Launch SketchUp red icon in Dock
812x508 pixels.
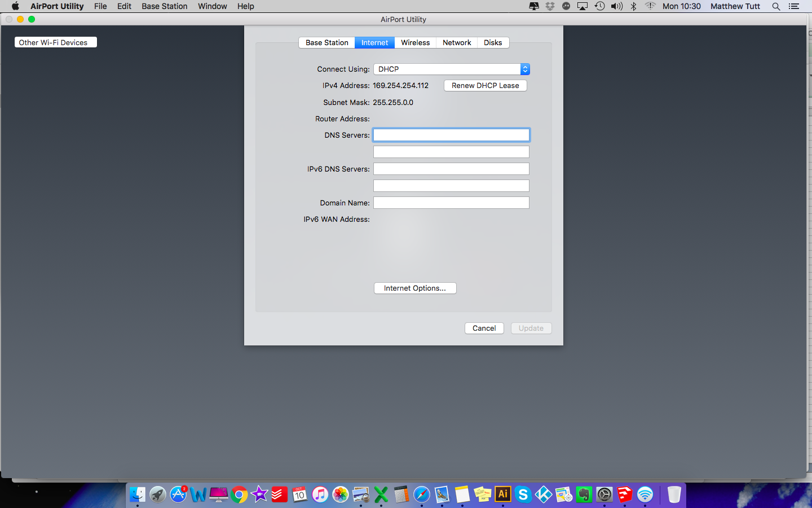(625, 495)
